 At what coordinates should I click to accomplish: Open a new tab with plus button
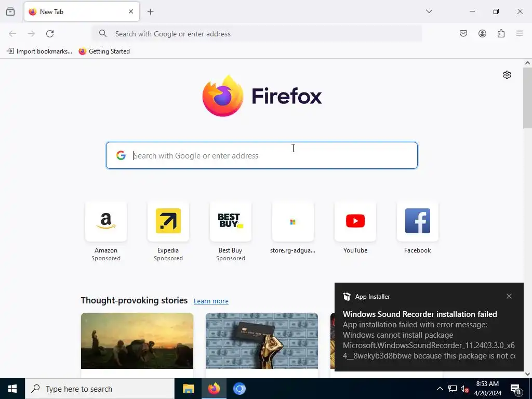(x=151, y=12)
